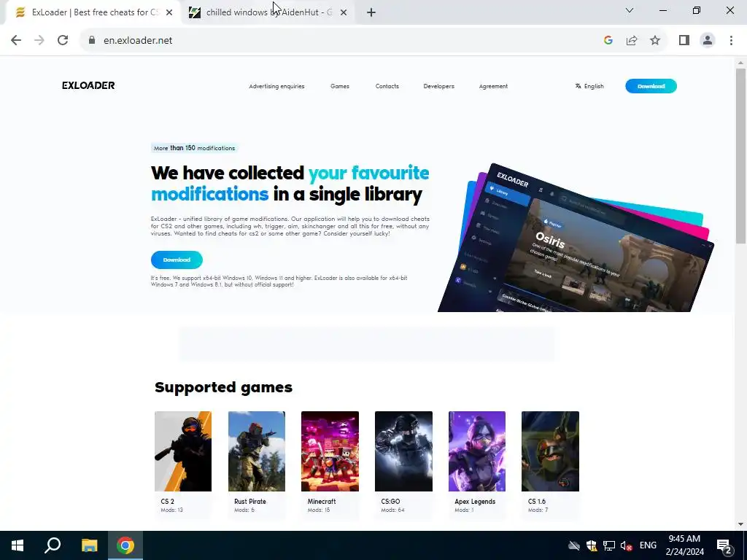
Task: Click the browser forward arrow
Action: pyautogui.click(x=39, y=41)
